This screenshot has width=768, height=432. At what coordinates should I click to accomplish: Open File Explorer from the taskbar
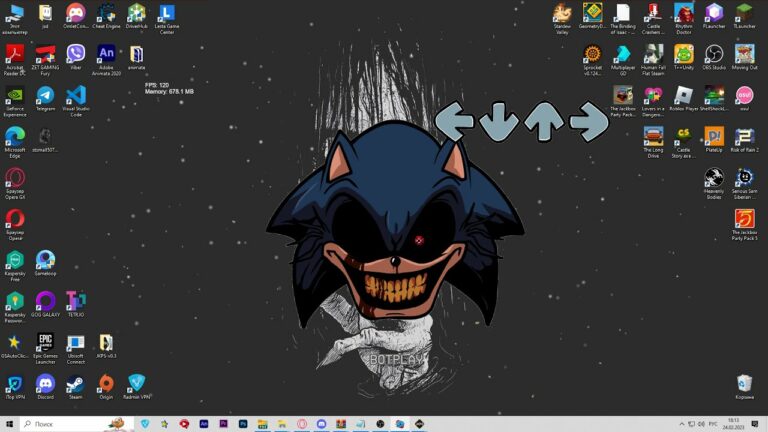[x=282, y=424]
